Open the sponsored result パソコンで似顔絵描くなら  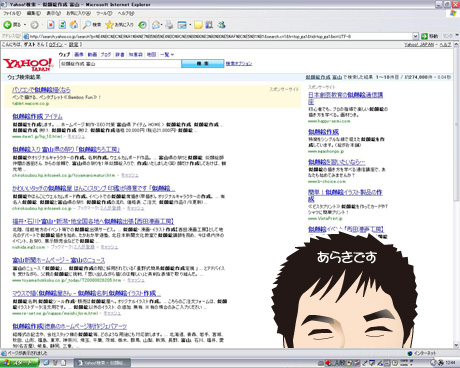coord(41,90)
